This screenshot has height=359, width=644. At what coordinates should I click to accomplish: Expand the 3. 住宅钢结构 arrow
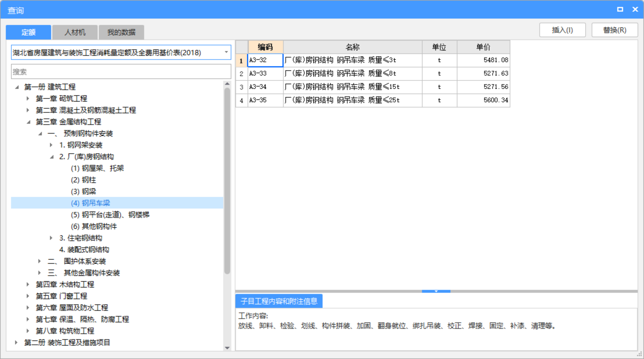[x=51, y=238]
